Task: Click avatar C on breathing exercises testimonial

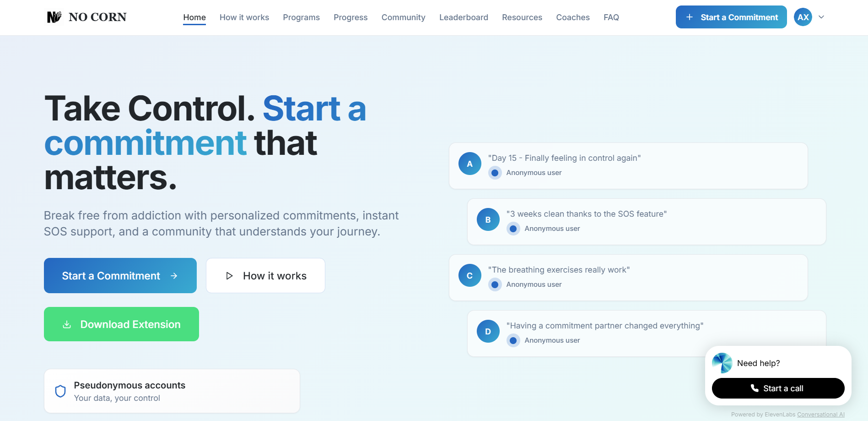Action: [x=469, y=276]
